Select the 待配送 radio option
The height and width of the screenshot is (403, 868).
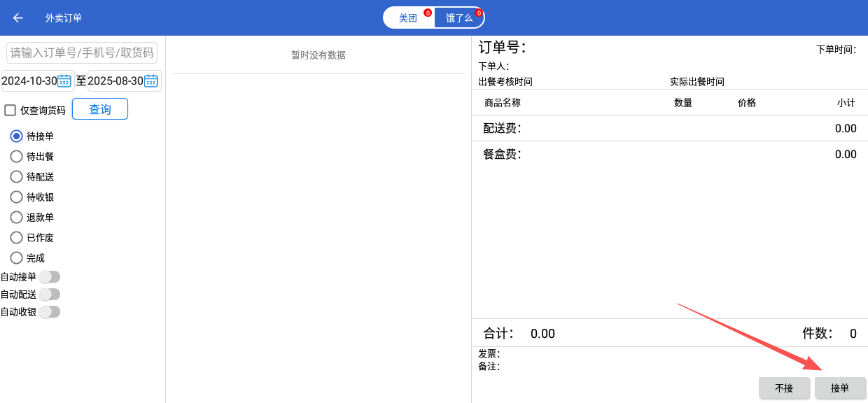coord(17,177)
